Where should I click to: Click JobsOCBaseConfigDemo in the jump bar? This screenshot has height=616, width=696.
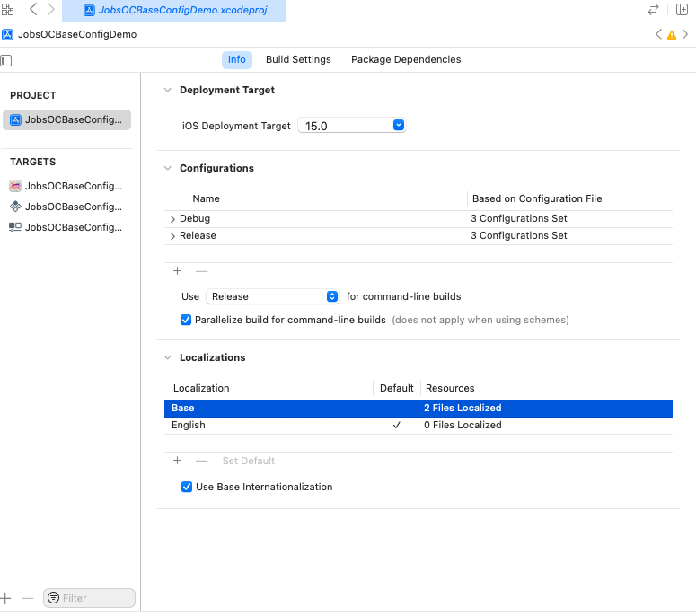(77, 35)
